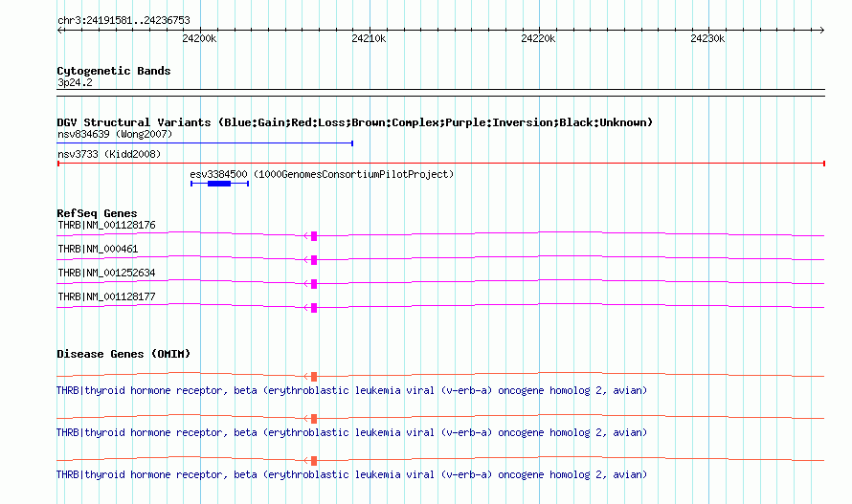Open the second THRB thyroid hormone receptor link
Viewport: 852px width, 504px height.
(x=351, y=433)
